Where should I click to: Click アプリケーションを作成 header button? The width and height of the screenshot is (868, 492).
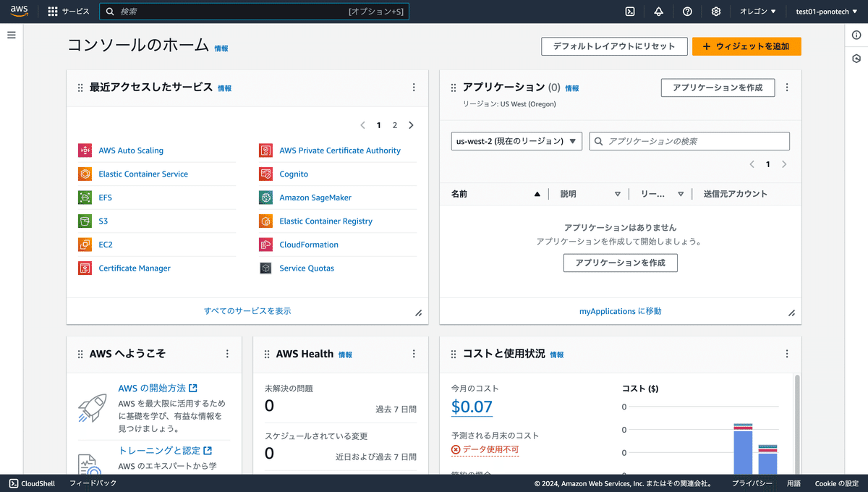pyautogui.click(x=718, y=88)
